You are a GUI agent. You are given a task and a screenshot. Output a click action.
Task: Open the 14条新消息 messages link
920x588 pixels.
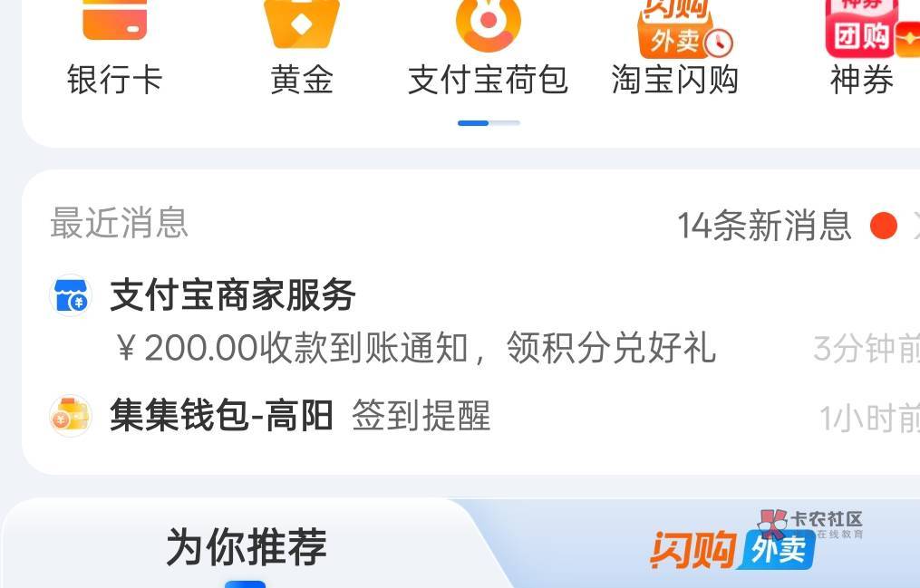[x=764, y=226]
